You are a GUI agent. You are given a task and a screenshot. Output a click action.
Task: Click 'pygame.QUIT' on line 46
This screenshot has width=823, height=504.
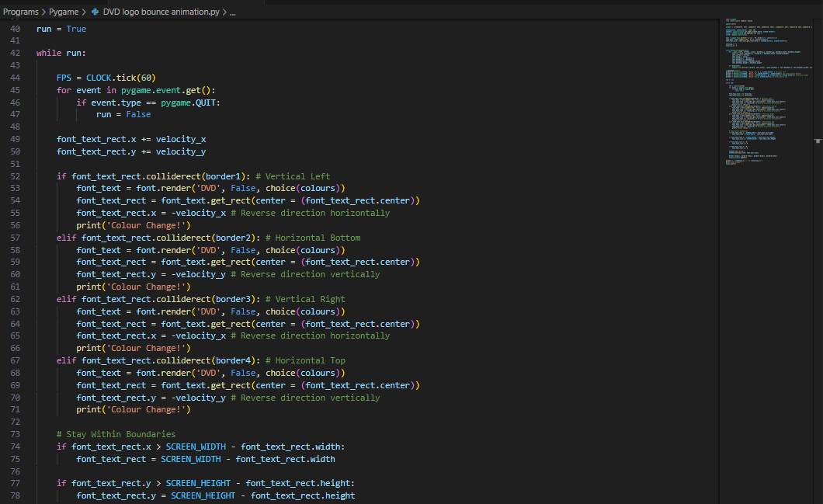(190, 103)
